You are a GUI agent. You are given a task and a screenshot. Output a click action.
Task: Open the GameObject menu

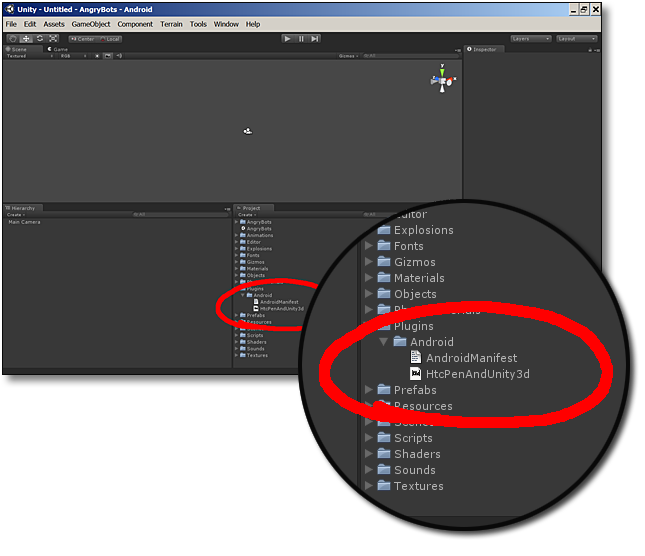91,24
